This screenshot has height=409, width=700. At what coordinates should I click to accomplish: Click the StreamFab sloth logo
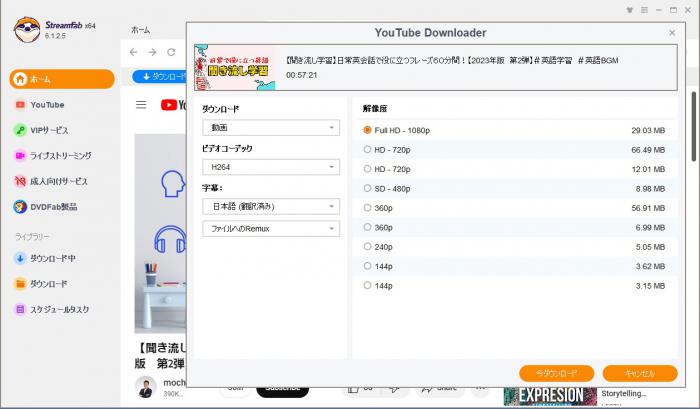point(27,30)
